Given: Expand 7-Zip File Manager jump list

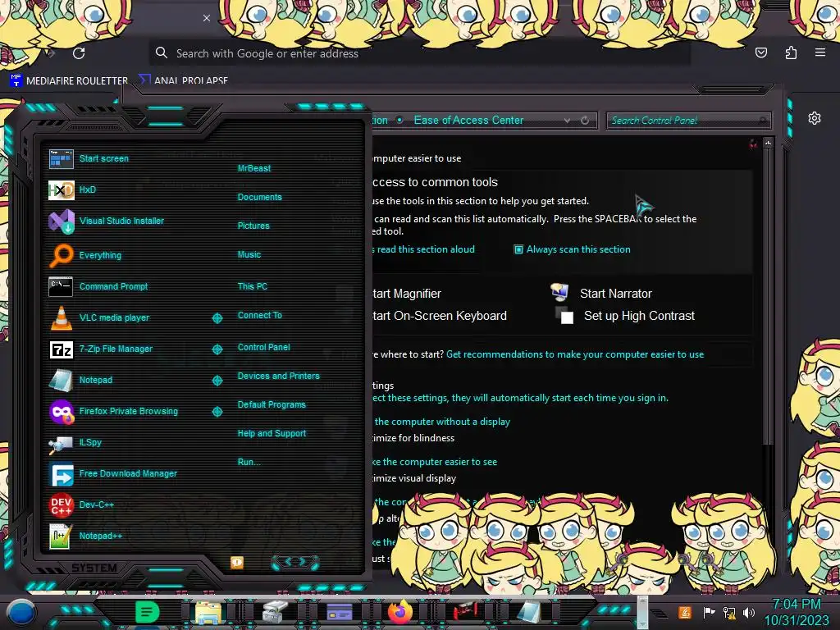Looking at the screenshot, I should 217,349.
